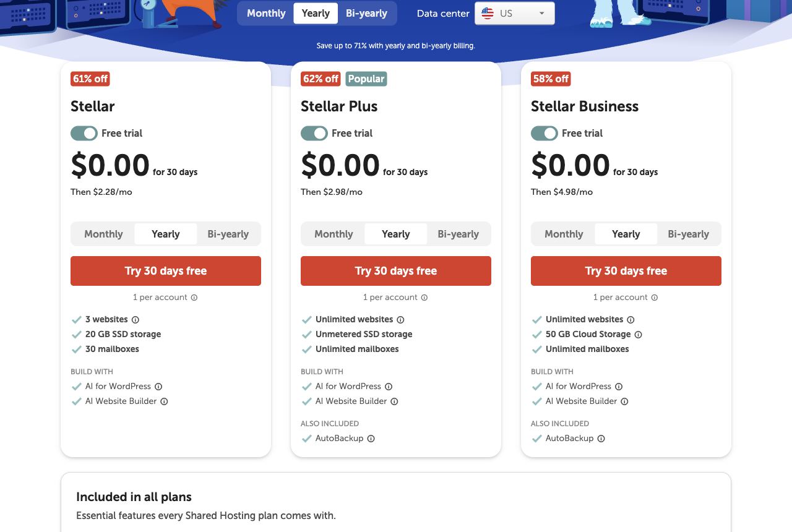Choose Monthly billing for Stellar Plus
This screenshot has height=532, width=792.
coord(334,234)
